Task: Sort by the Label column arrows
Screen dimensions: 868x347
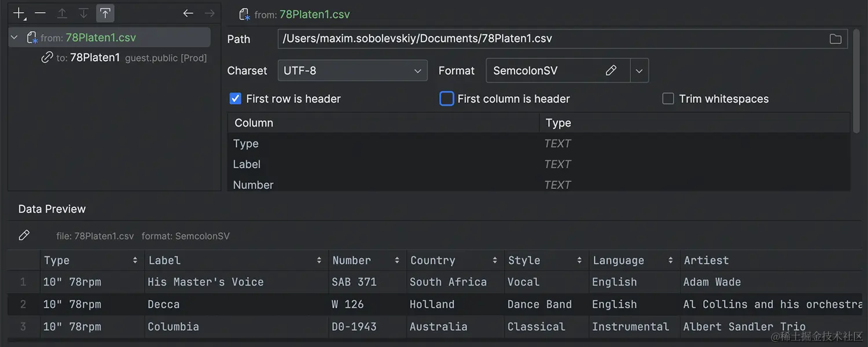Action: [319, 260]
